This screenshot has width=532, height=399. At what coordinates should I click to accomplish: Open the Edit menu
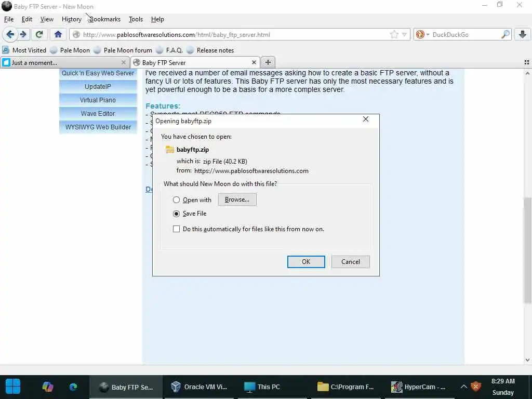click(27, 19)
